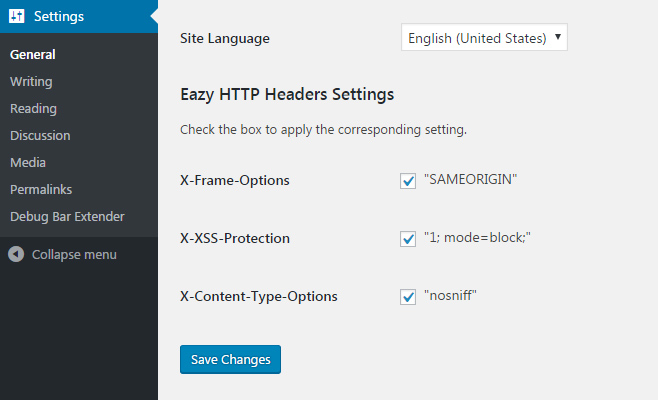Open Media settings in sidebar
The height and width of the screenshot is (400, 658).
click(28, 162)
